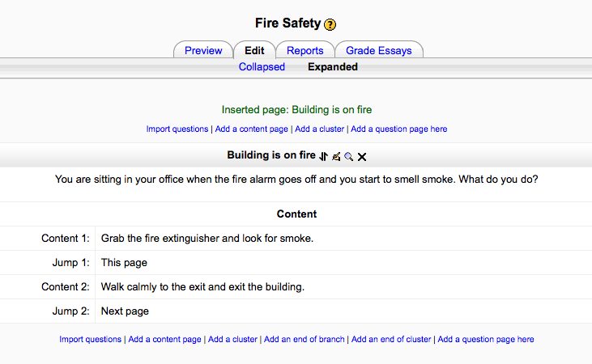The image size is (592, 364).
Task: Click Add an end of branch link
Action: coord(304,339)
